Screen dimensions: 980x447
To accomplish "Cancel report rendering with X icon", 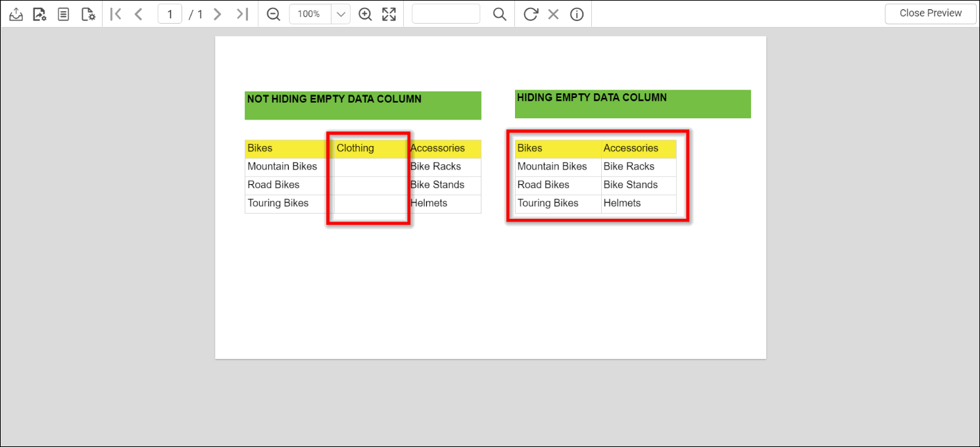I will pyautogui.click(x=553, y=14).
